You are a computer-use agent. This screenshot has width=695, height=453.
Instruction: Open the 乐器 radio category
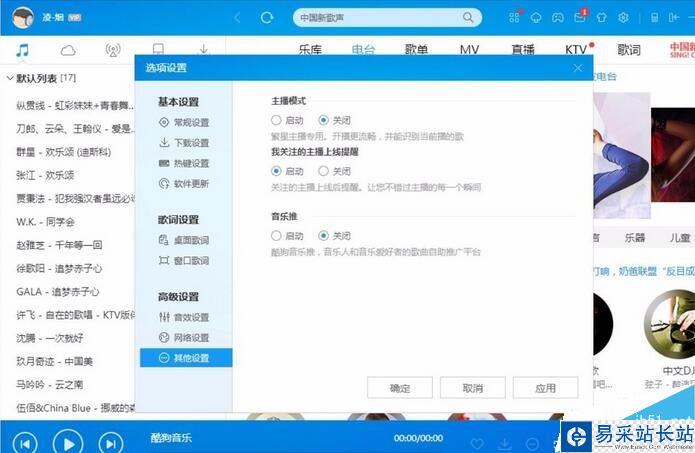click(x=635, y=238)
